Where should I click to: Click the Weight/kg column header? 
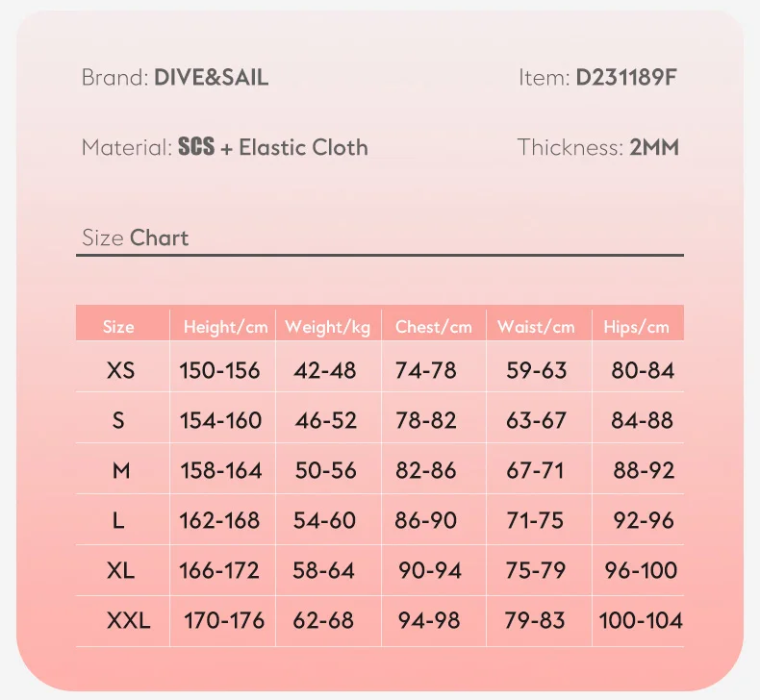tap(327, 327)
